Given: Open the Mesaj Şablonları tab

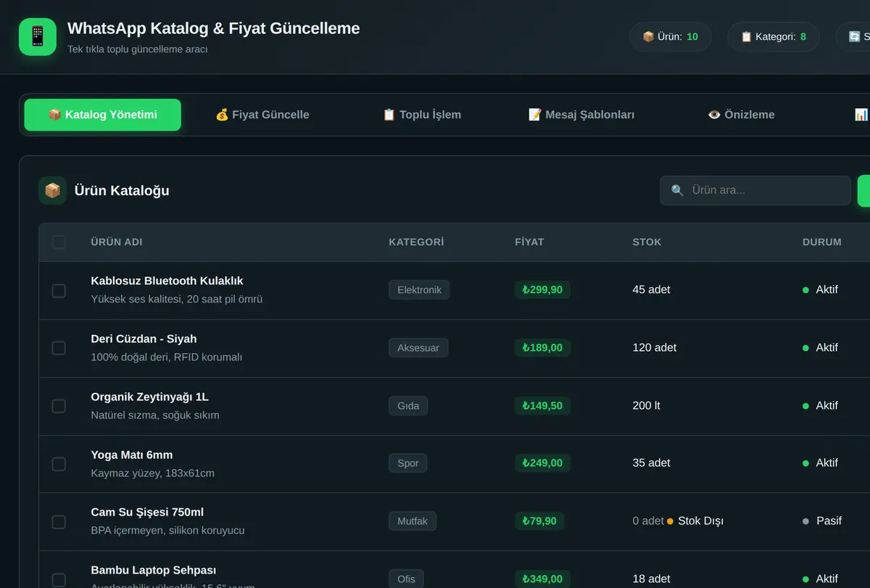Looking at the screenshot, I should point(581,115).
